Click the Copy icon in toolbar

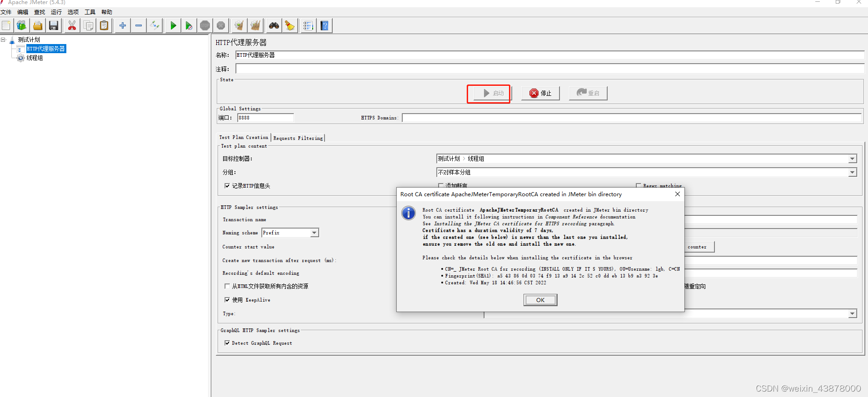88,25
